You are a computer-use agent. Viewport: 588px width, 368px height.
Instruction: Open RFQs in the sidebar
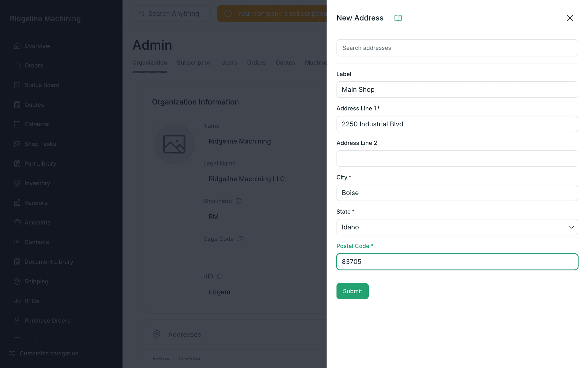[26, 301]
